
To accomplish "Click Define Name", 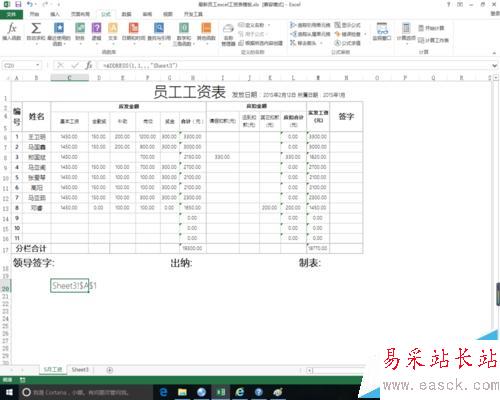I will [x=252, y=25].
